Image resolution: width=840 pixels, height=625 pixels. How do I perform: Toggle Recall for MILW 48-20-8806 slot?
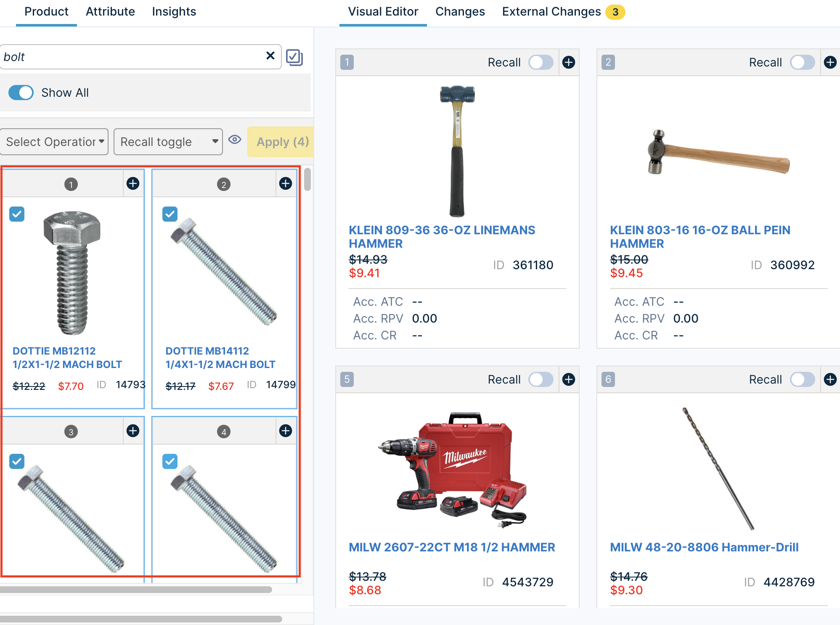click(802, 379)
